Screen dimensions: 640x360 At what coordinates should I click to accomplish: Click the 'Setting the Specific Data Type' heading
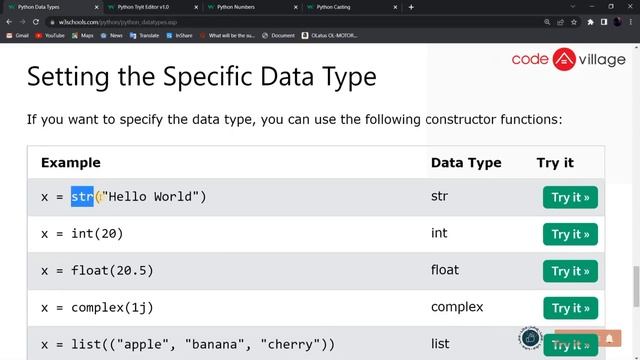pyautogui.click(x=202, y=76)
